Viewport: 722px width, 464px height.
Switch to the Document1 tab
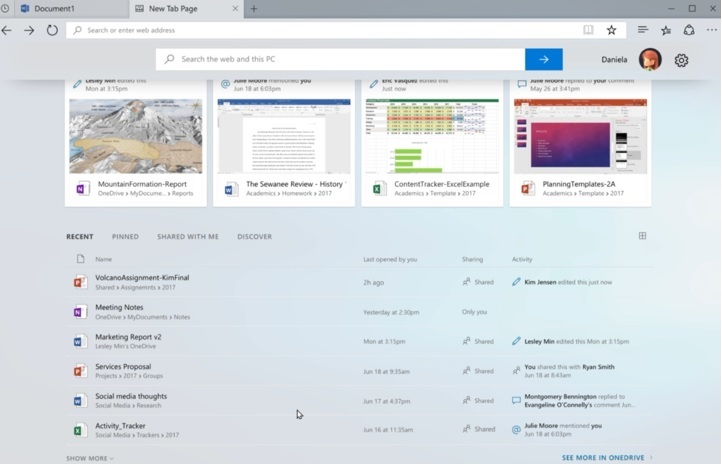(x=60, y=9)
